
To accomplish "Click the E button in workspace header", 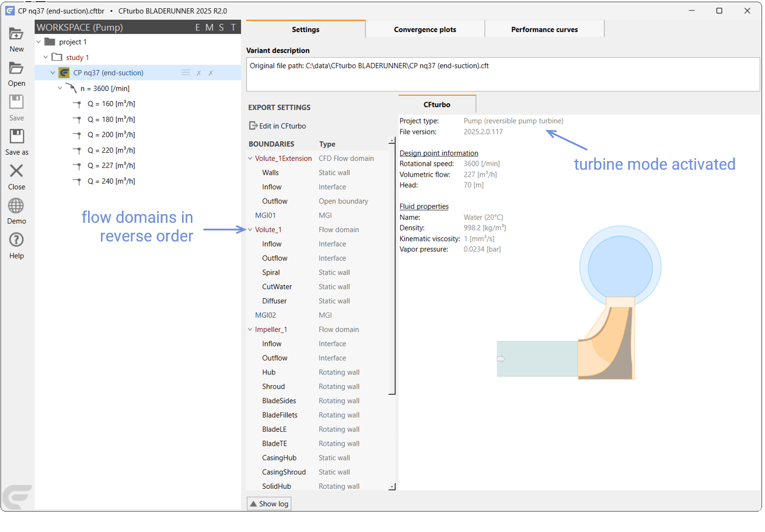I will click(x=198, y=27).
